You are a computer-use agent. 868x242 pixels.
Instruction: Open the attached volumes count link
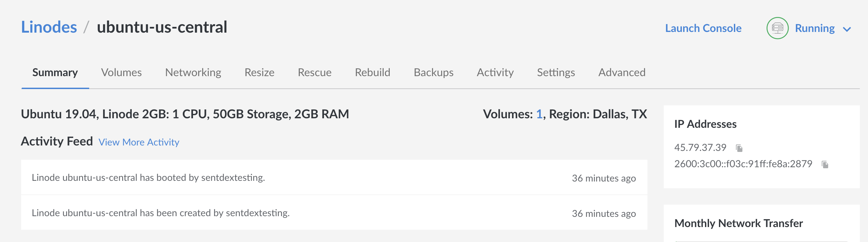[x=539, y=114]
